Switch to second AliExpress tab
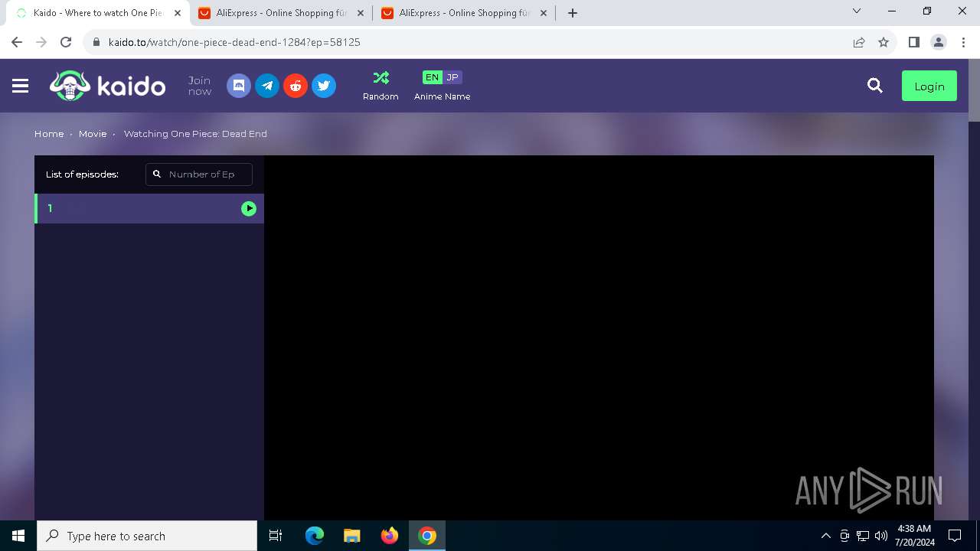The image size is (980, 551). 463,13
